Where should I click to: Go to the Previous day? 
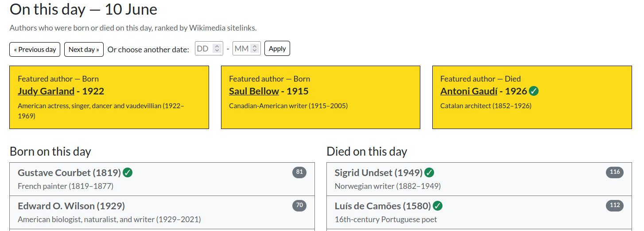[35, 49]
